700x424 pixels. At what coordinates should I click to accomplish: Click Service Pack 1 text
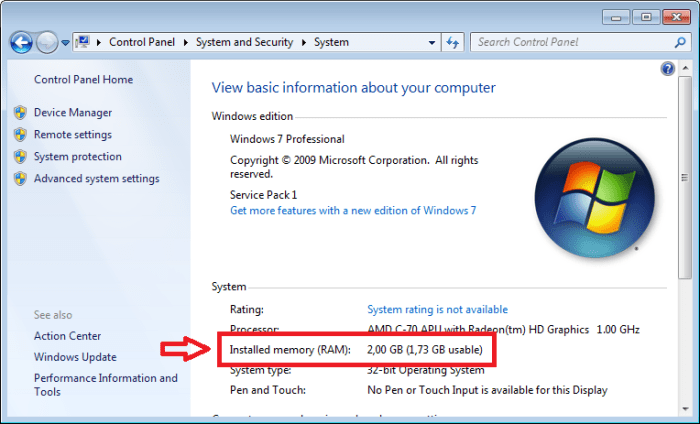click(263, 195)
